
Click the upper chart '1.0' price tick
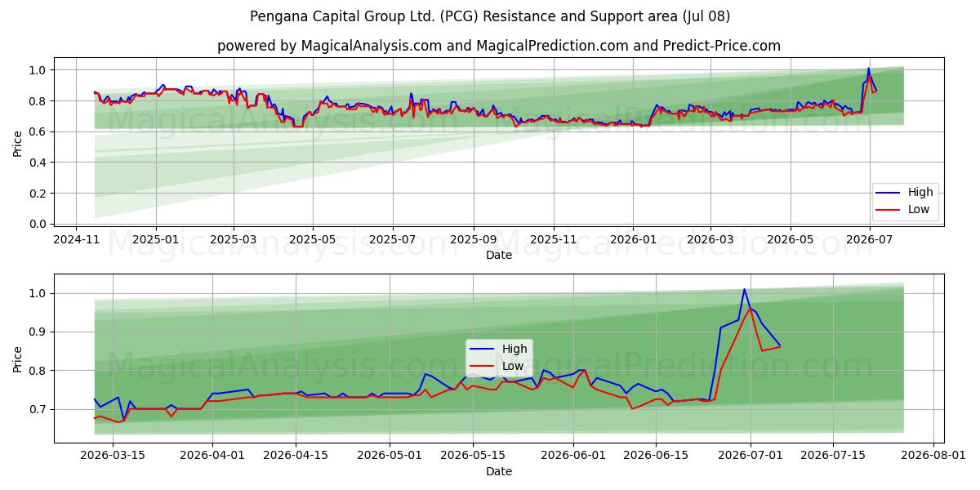(40, 70)
